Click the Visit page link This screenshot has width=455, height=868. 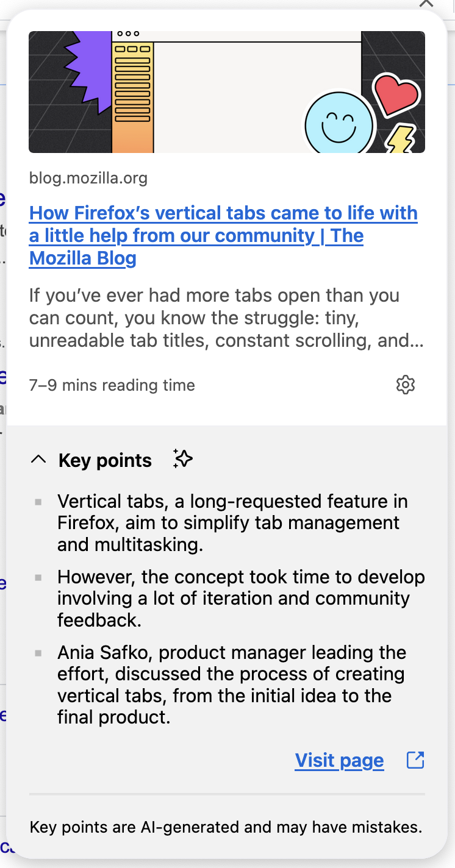point(339,760)
